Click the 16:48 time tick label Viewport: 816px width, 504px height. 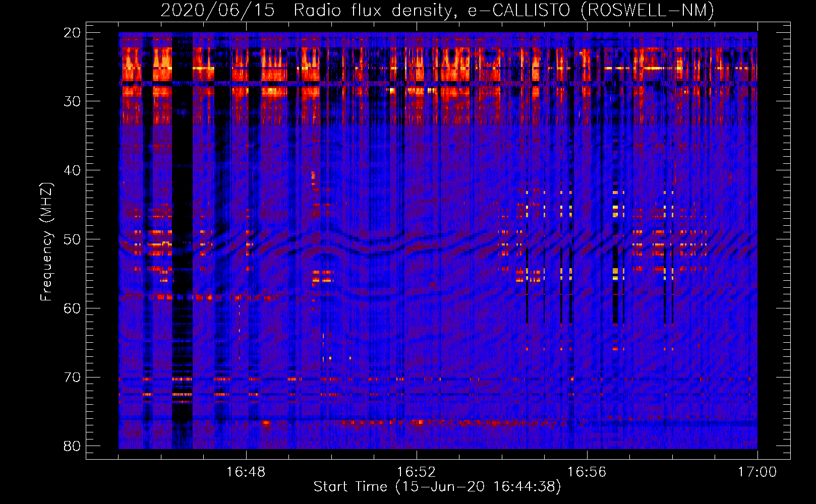pyautogui.click(x=246, y=472)
